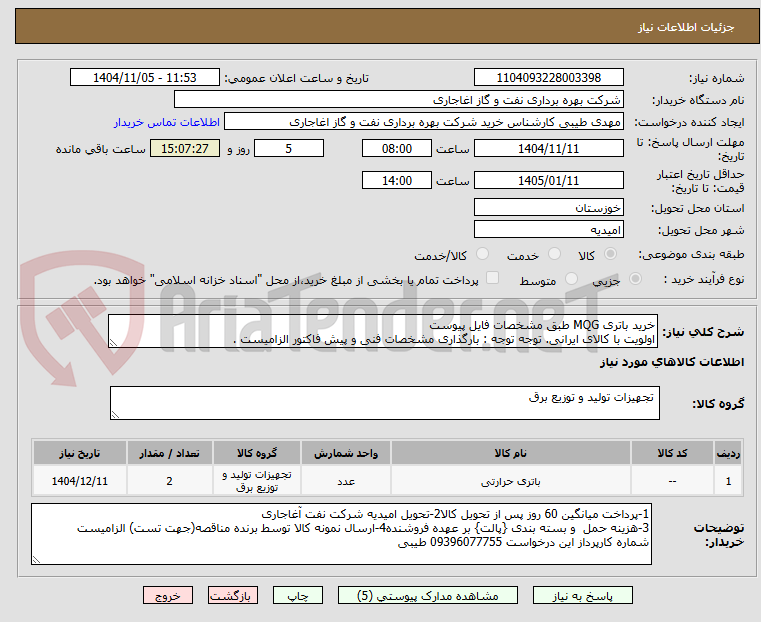Click the شماره نیاز number field
This screenshot has width=761, height=622.
[x=548, y=78]
